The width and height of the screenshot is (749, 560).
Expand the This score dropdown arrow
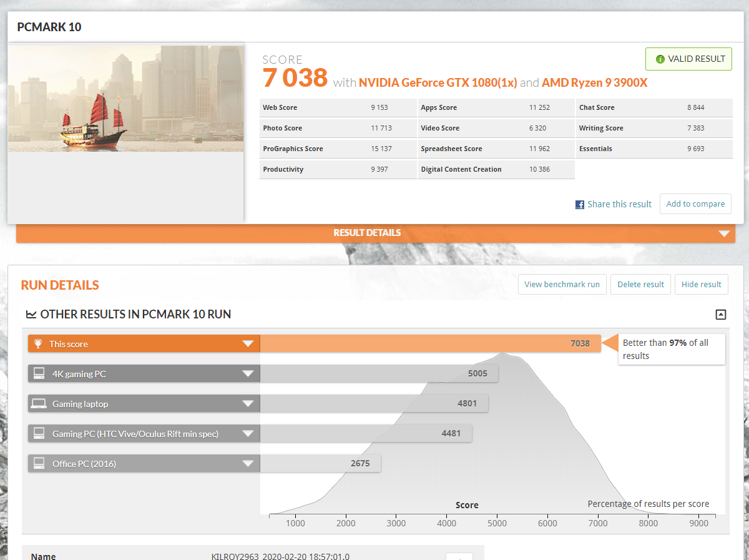[248, 343]
